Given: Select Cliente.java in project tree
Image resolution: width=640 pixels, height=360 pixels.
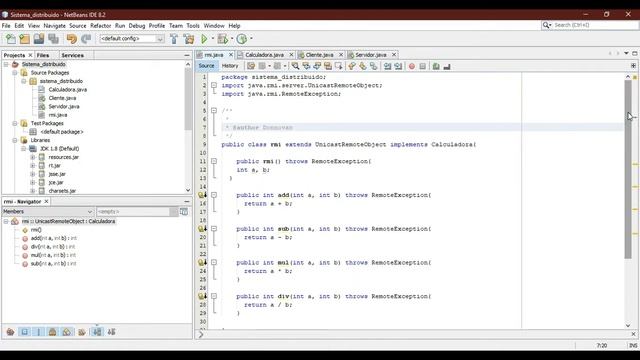Looking at the screenshot, I should click(x=62, y=98).
